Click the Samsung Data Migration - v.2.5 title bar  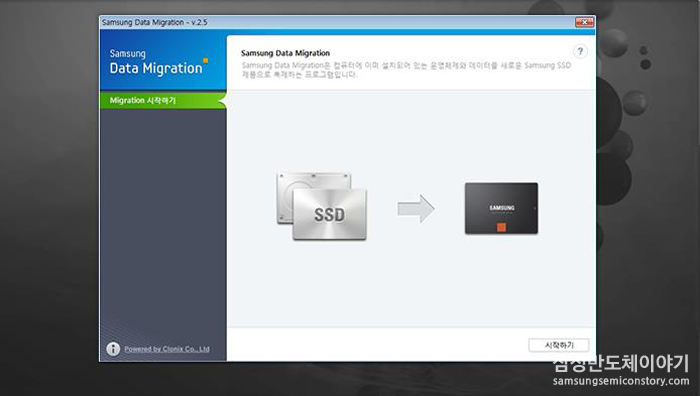click(x=337, y=22)
